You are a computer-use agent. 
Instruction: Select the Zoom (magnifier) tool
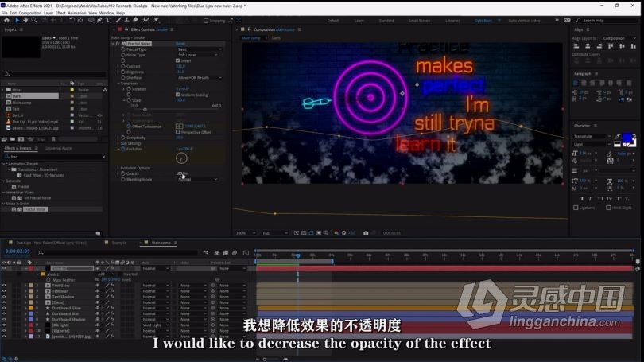tap(34, 20)
